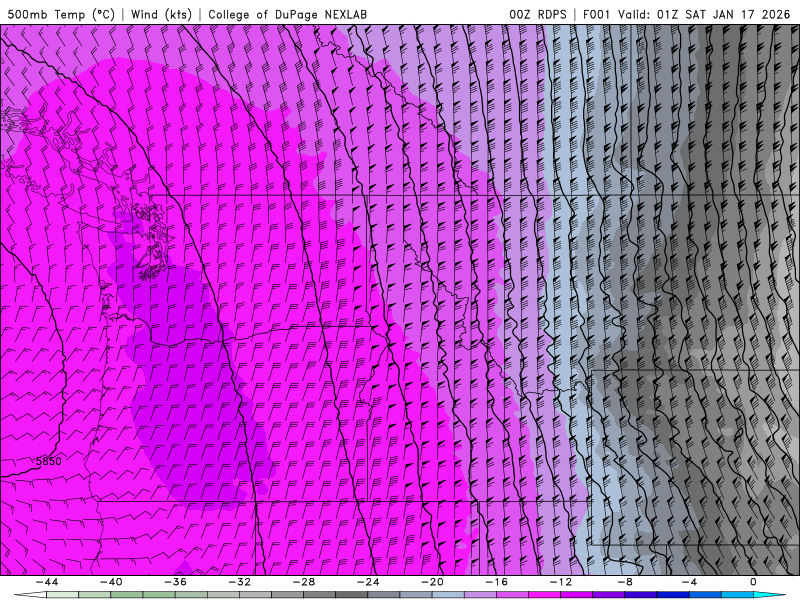Click the 'F001' forecast hour label

coord(597,15)
